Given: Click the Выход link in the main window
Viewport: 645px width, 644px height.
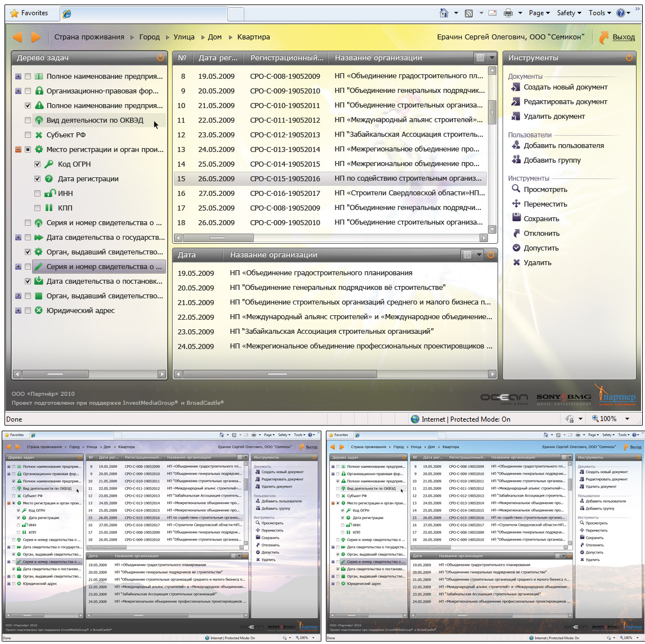Looking at the screenshot, I should coord(623,37).
